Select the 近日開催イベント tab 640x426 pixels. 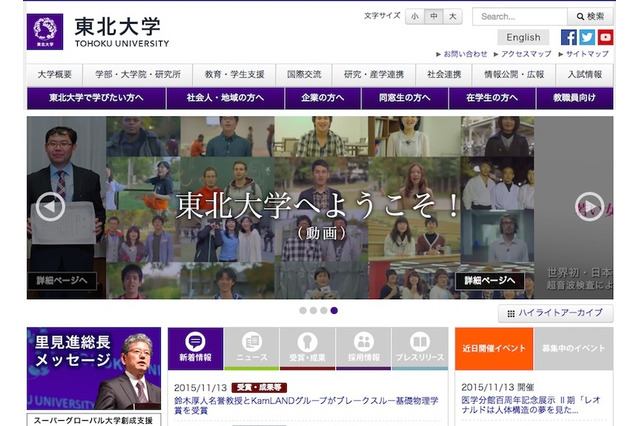[x=494, y=348]
